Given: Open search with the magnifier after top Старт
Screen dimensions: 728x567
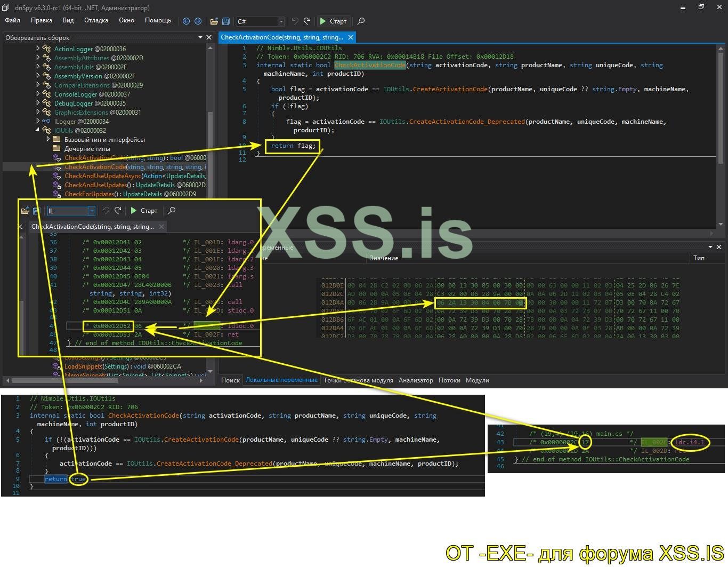Looking at the screenshot, I should 361,21.
